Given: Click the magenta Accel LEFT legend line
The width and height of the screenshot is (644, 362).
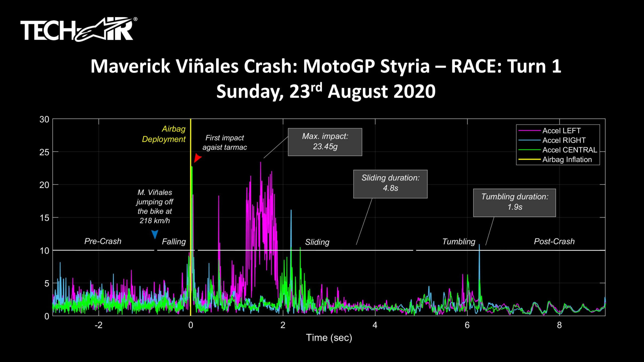Looking at the screenshot, I should (529, 131).
